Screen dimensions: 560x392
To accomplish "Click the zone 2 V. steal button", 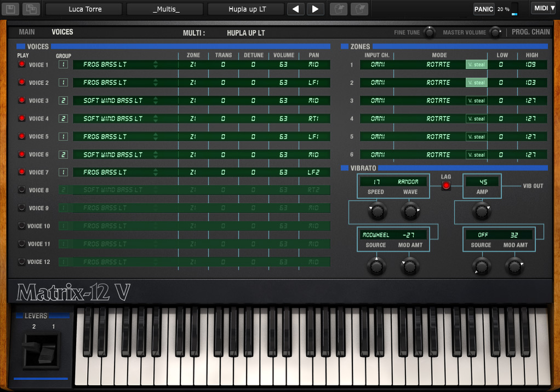I will (x=476, y=82).
